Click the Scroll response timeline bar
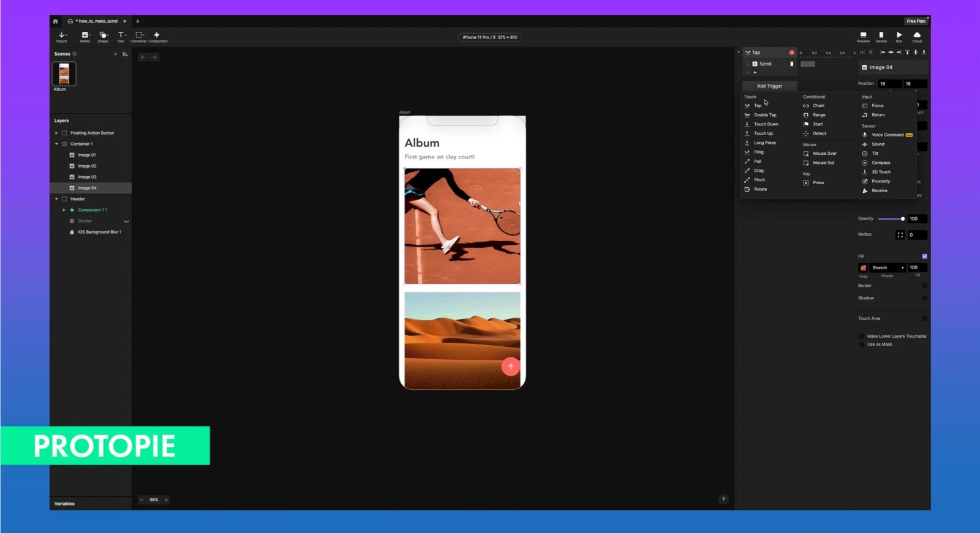 808,64
